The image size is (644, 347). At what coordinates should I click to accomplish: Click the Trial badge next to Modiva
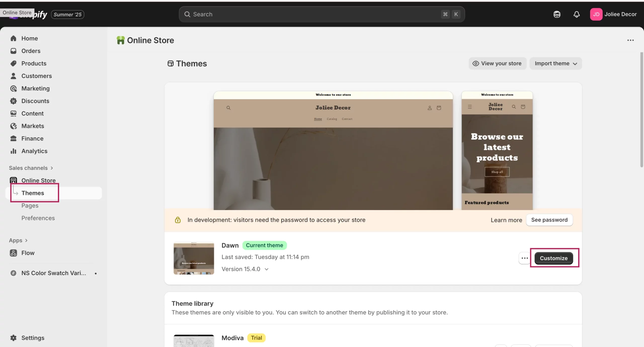click(256, 338)
